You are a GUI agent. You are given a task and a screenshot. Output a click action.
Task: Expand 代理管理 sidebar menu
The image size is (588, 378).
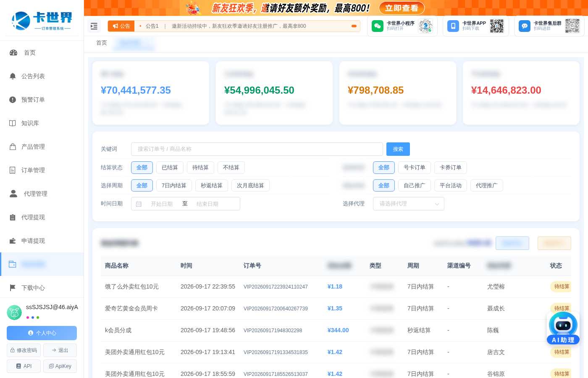[42, 194]
